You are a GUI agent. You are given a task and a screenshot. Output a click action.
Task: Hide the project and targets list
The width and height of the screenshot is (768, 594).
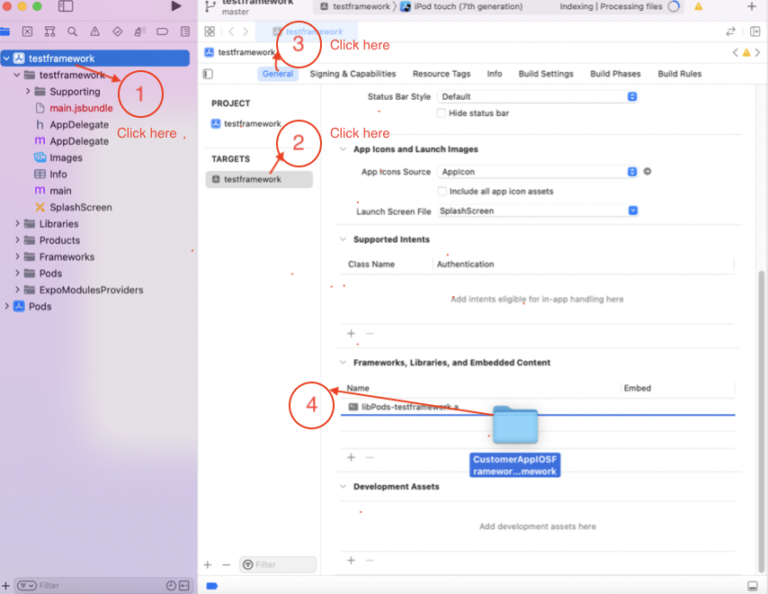coord(208,74)
